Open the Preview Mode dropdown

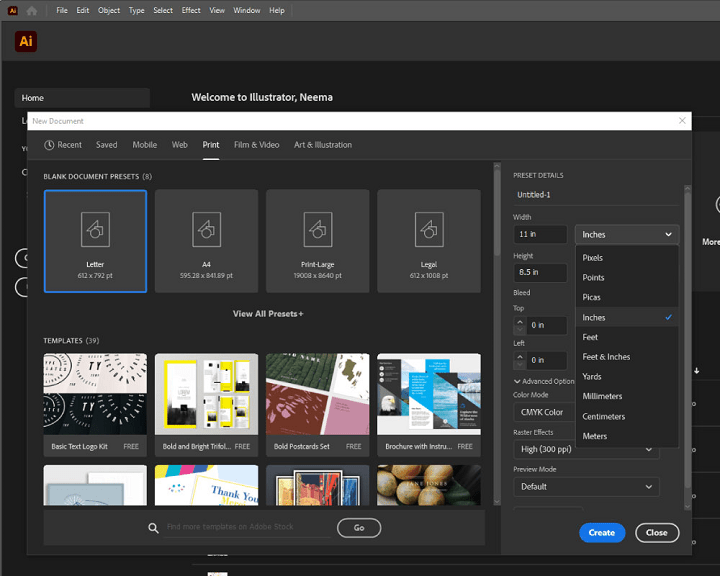coord(586,487)
